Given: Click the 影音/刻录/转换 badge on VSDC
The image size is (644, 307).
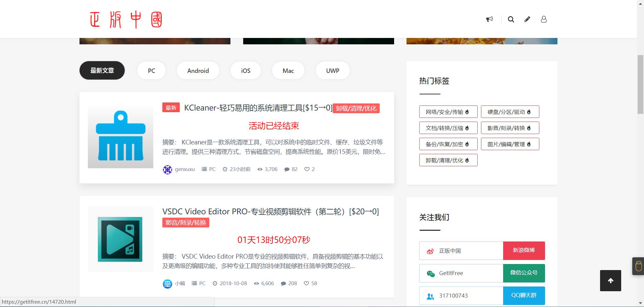Looking at the screenshot, I should [186, 223].
